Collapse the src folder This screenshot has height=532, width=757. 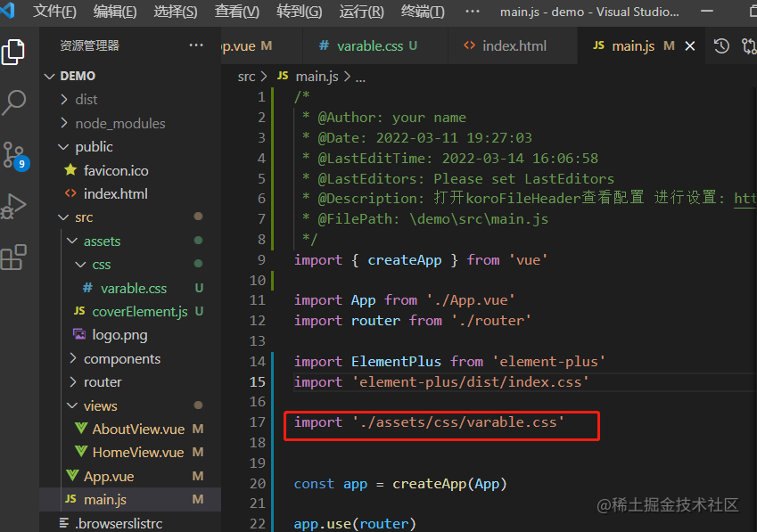63,217
